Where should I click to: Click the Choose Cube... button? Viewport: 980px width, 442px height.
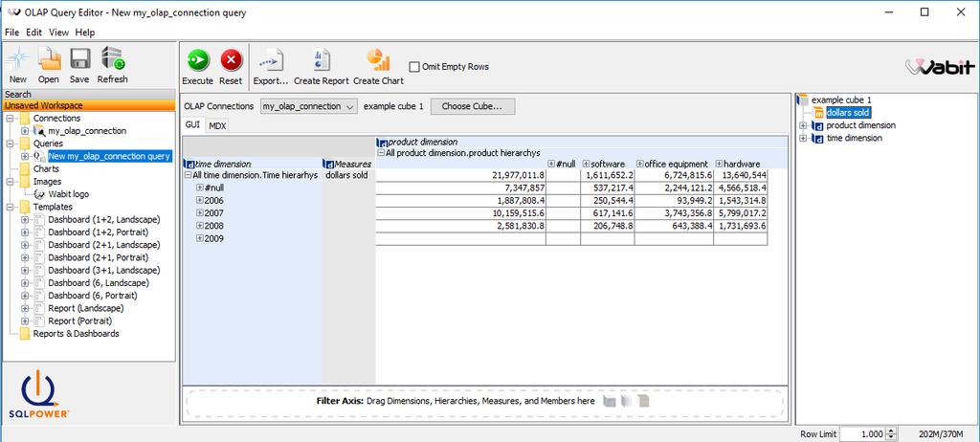tap(473, 106)
